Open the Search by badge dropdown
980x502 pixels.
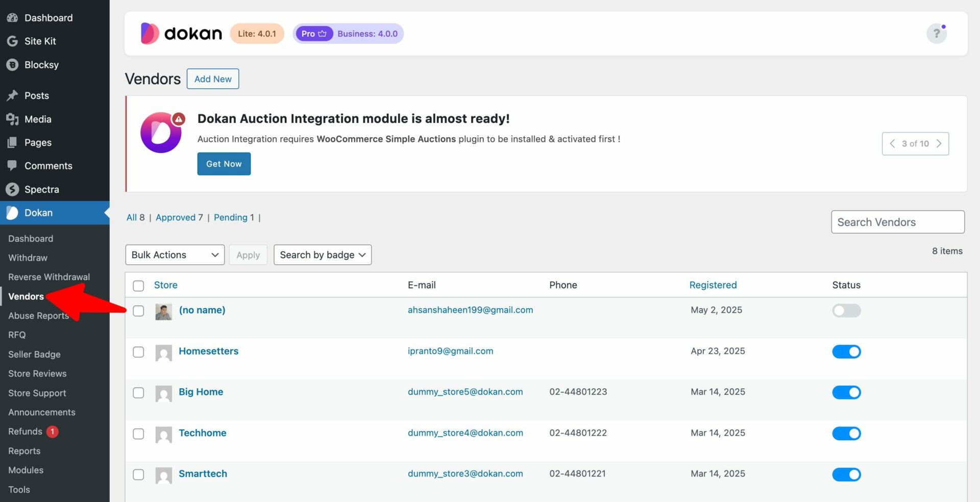323,255
